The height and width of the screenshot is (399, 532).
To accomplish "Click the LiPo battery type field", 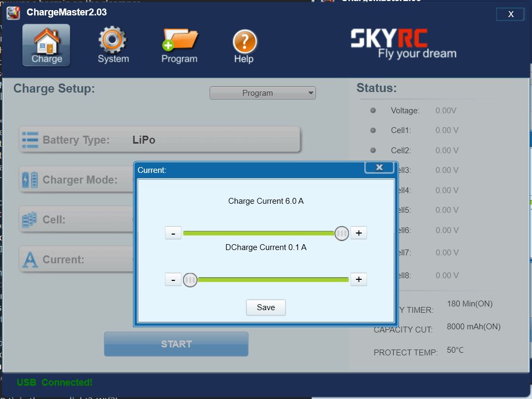I will point(144,140).
